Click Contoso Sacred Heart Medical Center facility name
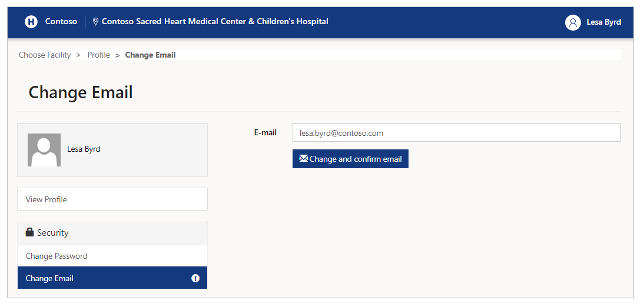This screenshot has width=644, height=307. 215,21
